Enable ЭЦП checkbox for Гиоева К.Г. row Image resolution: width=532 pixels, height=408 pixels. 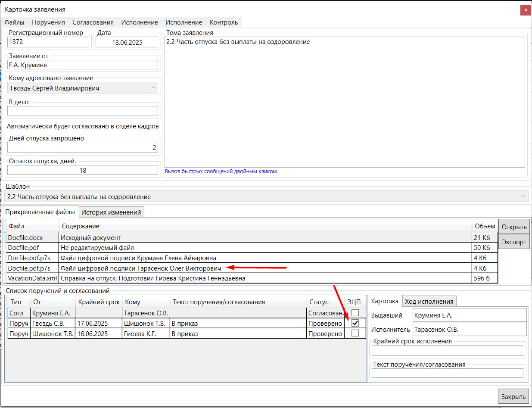click(355, 333)
